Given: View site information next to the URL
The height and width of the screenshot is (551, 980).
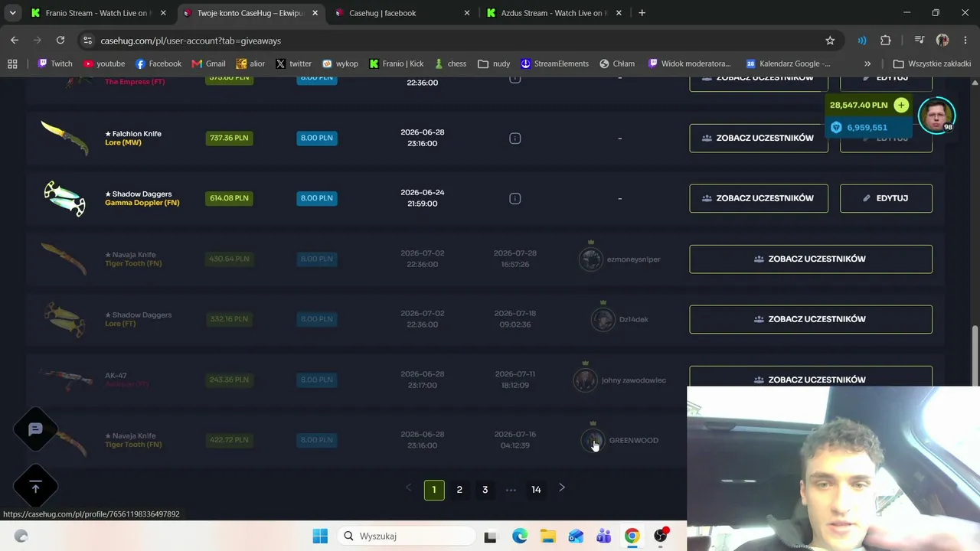Looking at the screenshot, I should click(88, 41).
